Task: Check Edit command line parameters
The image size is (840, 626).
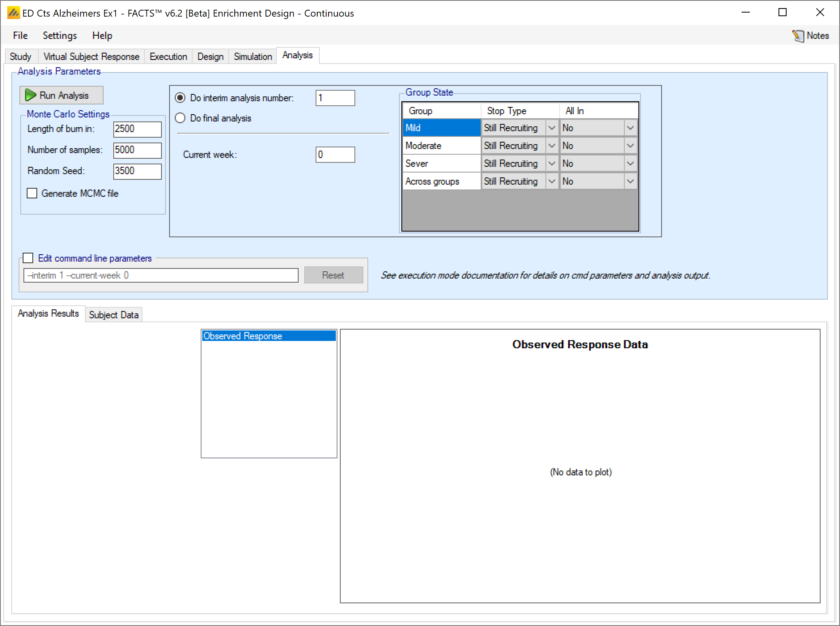Action: pos(28,258)
